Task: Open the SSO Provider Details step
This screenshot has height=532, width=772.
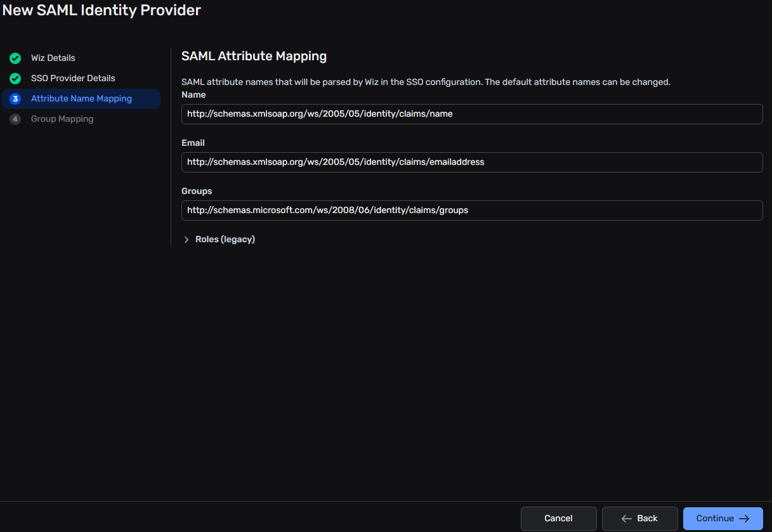Action: pyautogui.click(x=73, y=79)
